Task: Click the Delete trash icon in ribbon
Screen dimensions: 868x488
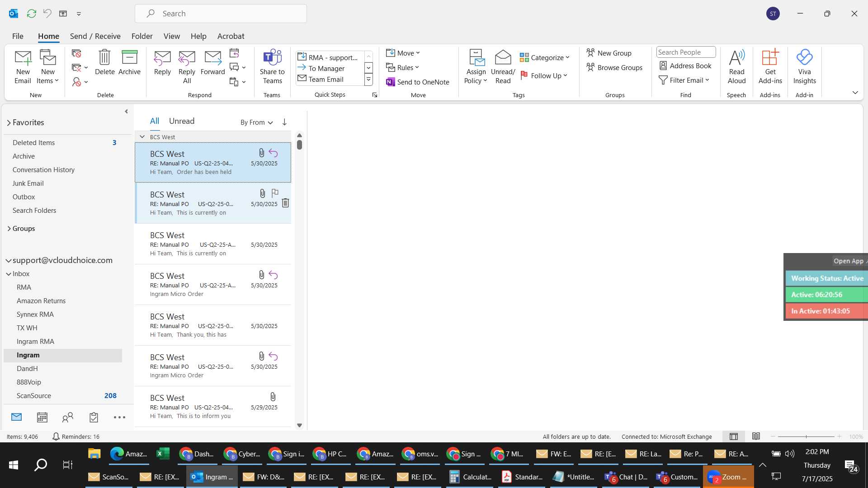Action: pos(104,62)
